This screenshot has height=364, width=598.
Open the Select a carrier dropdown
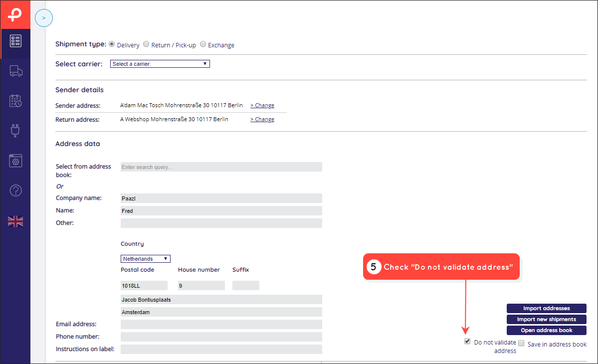pos(160,64)
